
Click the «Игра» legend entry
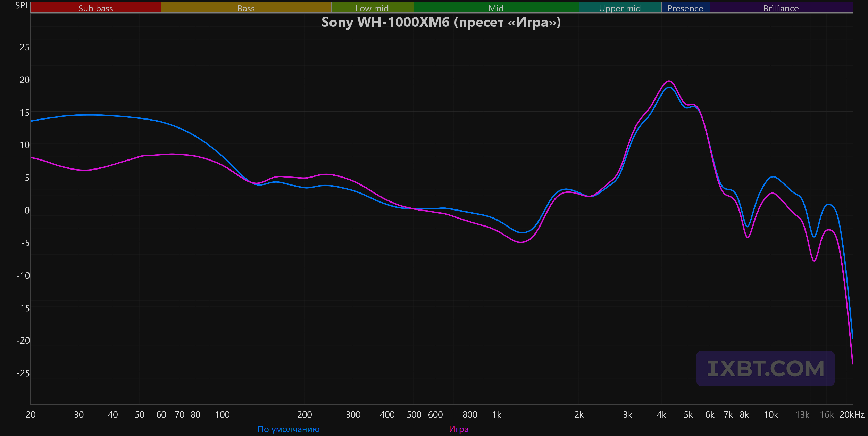click(459, 429)
